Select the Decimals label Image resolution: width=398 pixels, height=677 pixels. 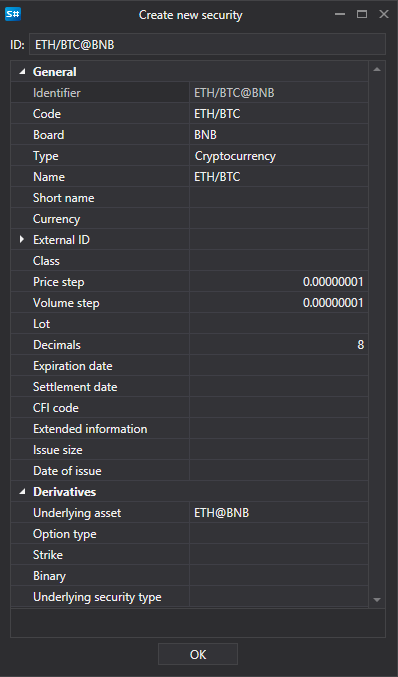point(57,345)
